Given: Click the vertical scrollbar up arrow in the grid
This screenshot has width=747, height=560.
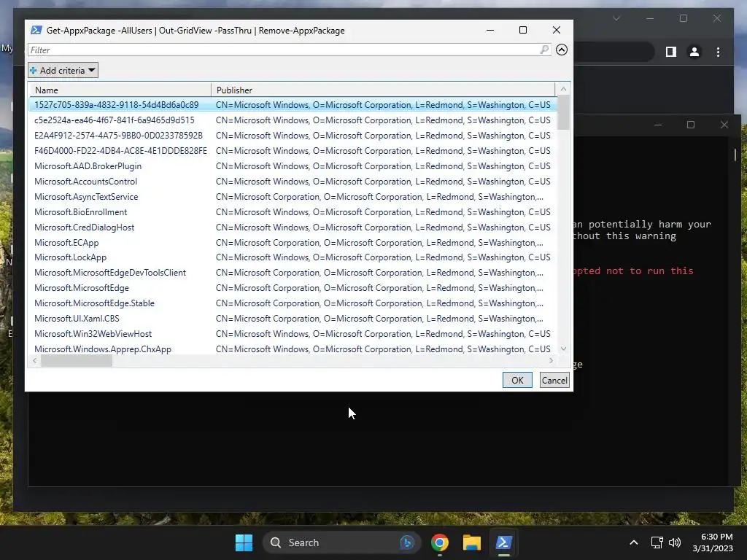Looking at the screenshot, I should [x=563, y=89].
